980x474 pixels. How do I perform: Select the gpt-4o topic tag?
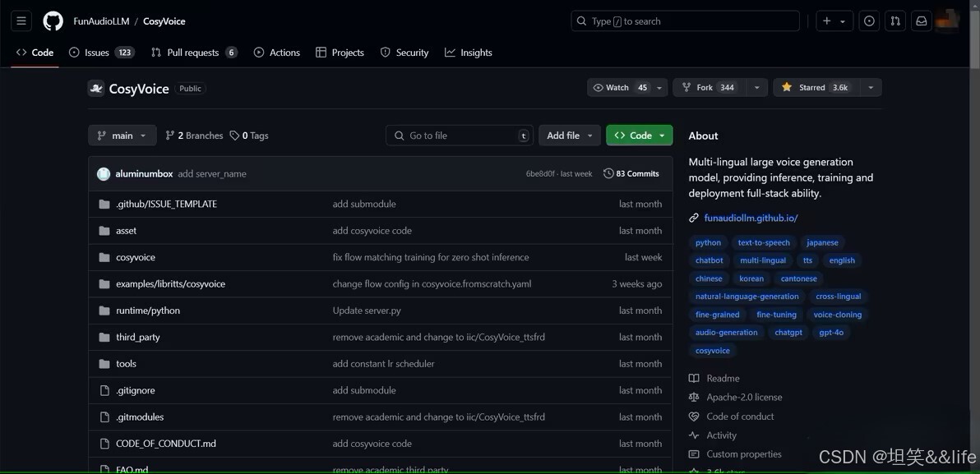pyautogui.click(x=831, y=332)
